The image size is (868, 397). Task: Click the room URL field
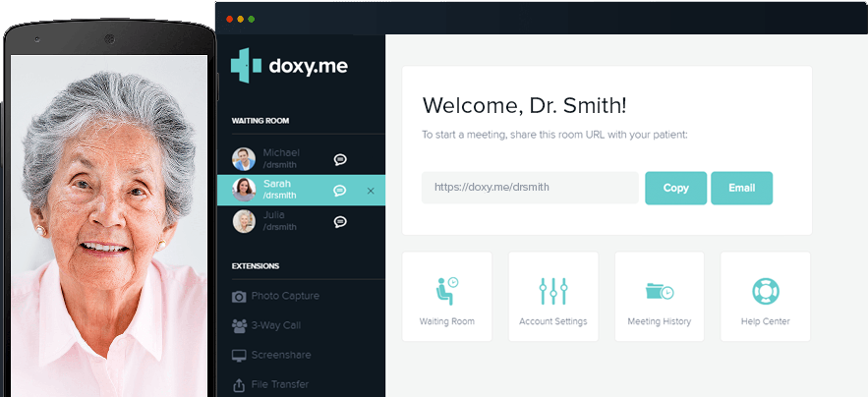tap(530, 188)
